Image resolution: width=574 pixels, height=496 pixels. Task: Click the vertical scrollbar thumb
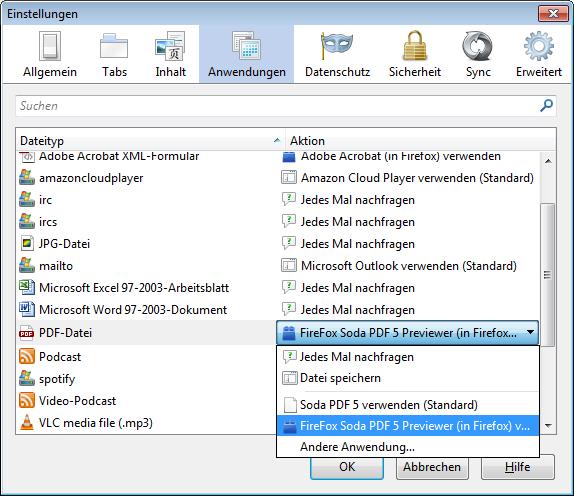(x=548, y=275)
